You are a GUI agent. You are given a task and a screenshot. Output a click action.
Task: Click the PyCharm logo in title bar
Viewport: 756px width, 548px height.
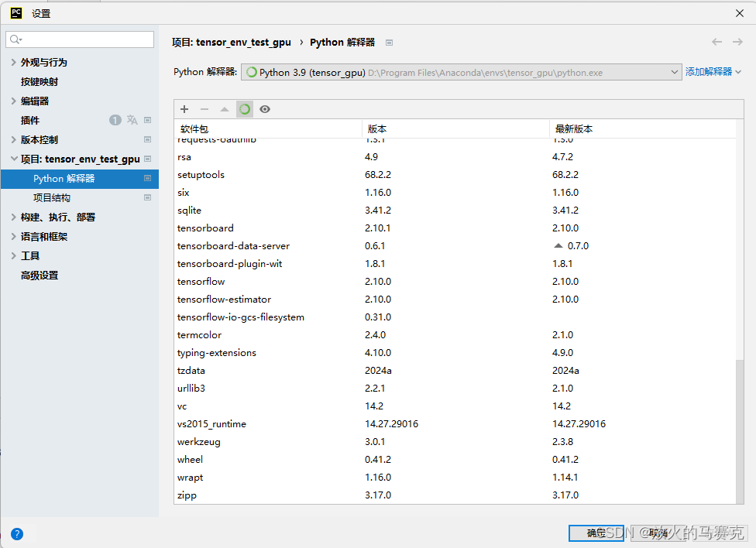[16, 13]
